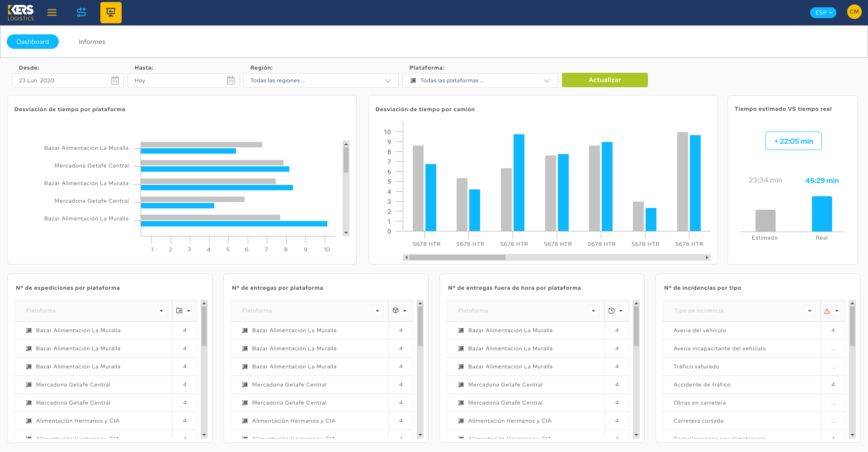
Task: Click the late deliveries clock icon
Action: tap(611, 311)
